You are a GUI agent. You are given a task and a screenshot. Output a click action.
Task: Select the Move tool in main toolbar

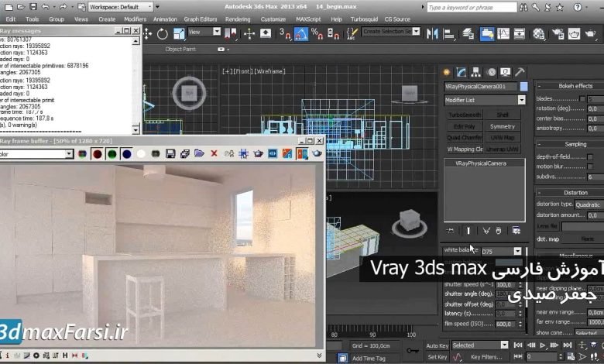tap(148, 34)
